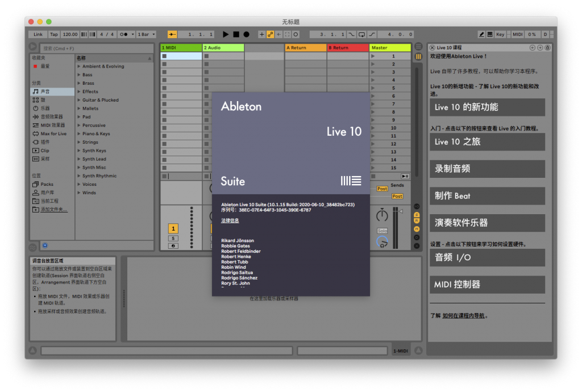
Task: Toggle Master Solo cue switch
Action: pyautogui.click(x=382, y=231)
